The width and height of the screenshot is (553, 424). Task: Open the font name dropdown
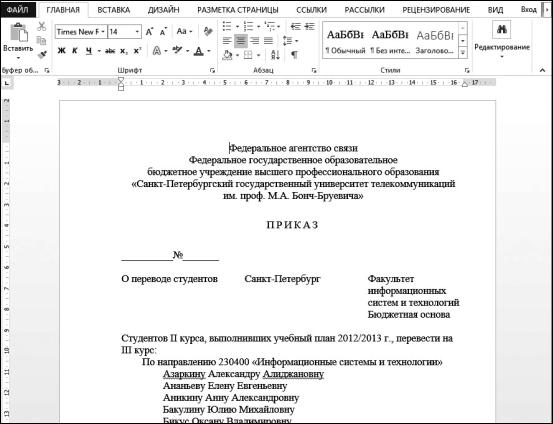point(103,32)
